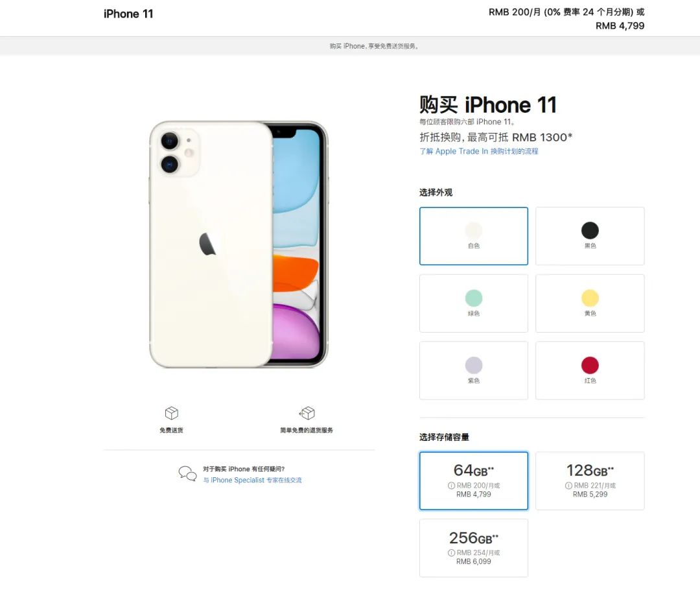This screenshot has height=590, width=700.
Task: Click the free shipping box icon
Action: tap(171, 413)
